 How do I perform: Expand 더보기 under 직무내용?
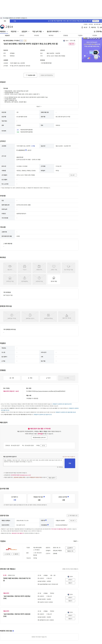coord(39,107)
